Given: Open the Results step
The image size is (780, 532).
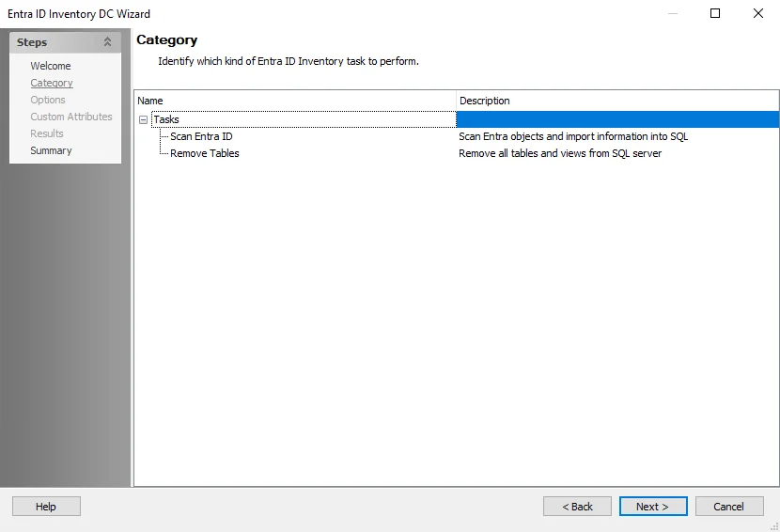Looking at the screenshot, I should tap(47, 133).
